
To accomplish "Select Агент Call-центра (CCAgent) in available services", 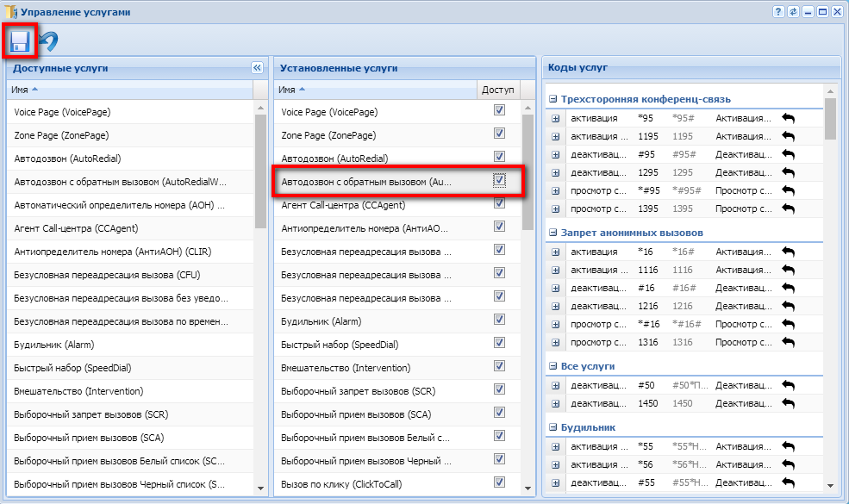I will click(x=76, y=228).
